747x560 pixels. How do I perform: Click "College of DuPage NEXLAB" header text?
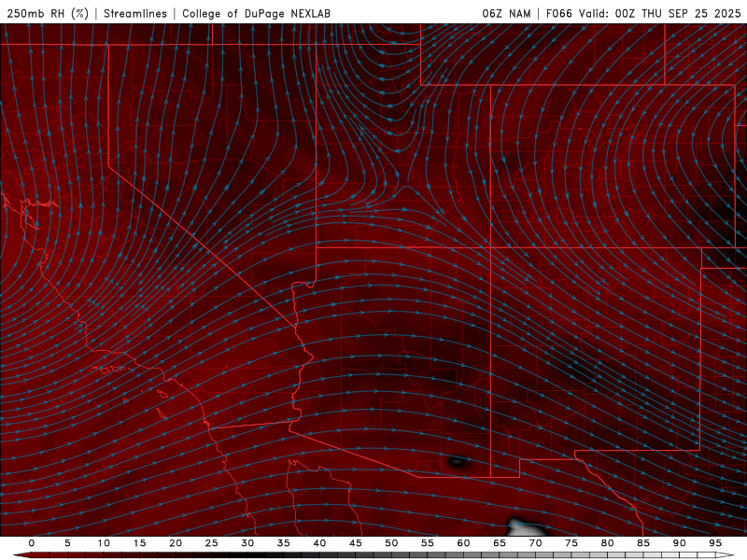256,13
